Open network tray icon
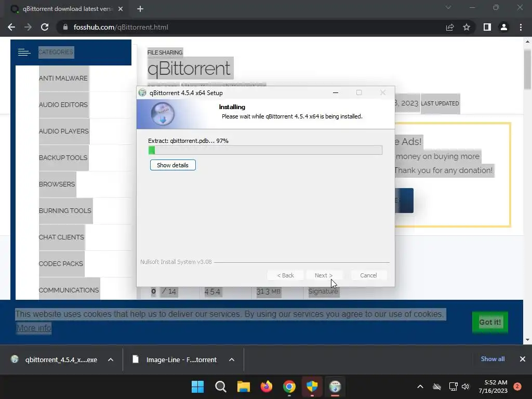Screen dimensions: 532x399 click(x=453, y=387)
